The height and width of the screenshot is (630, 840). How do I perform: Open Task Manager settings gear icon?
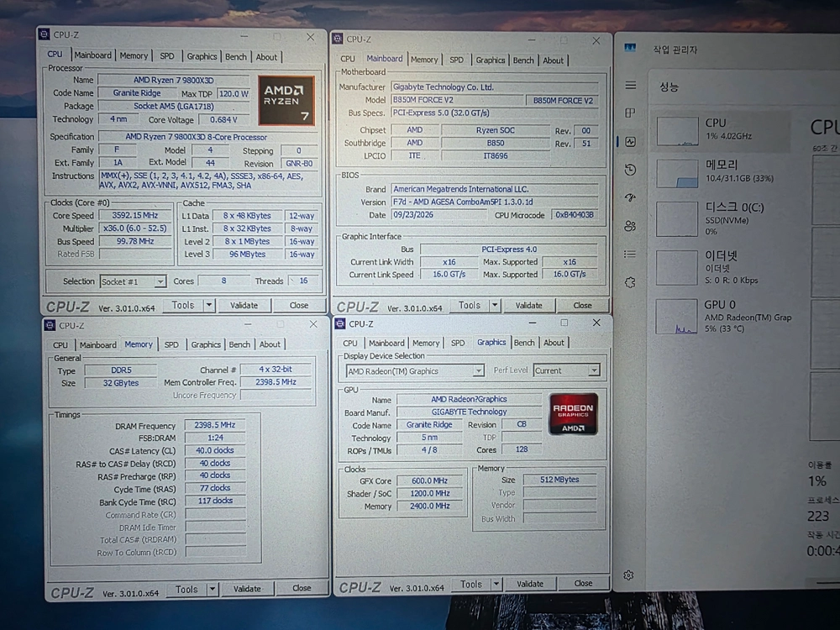[x=629, y=575]
